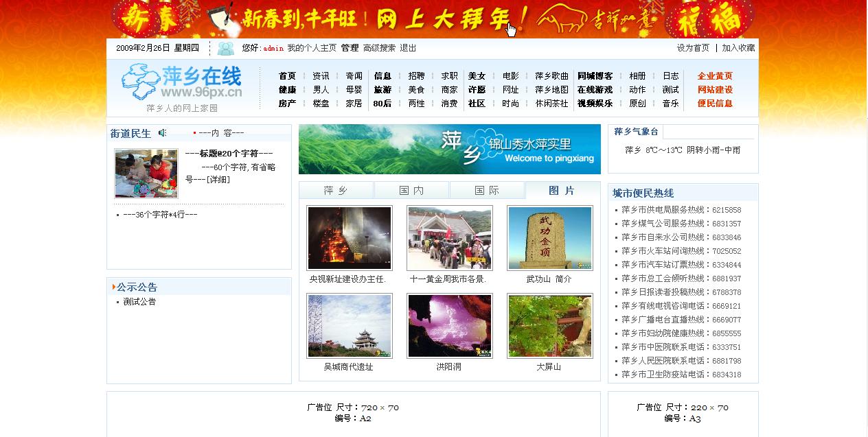Open the 萍乡歌曲 navigation link
Image resolution: width=868 pixels, height=437 pixels.
tap(552, 76)
